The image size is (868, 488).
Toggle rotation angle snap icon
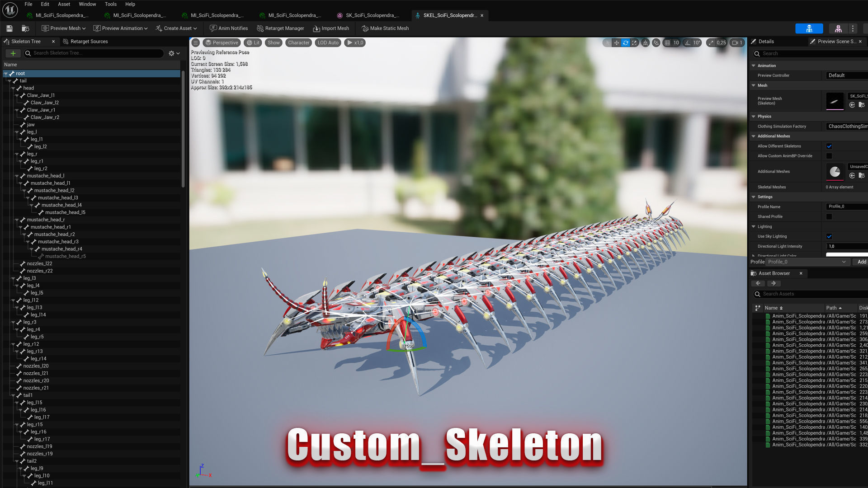coord(688,42)
